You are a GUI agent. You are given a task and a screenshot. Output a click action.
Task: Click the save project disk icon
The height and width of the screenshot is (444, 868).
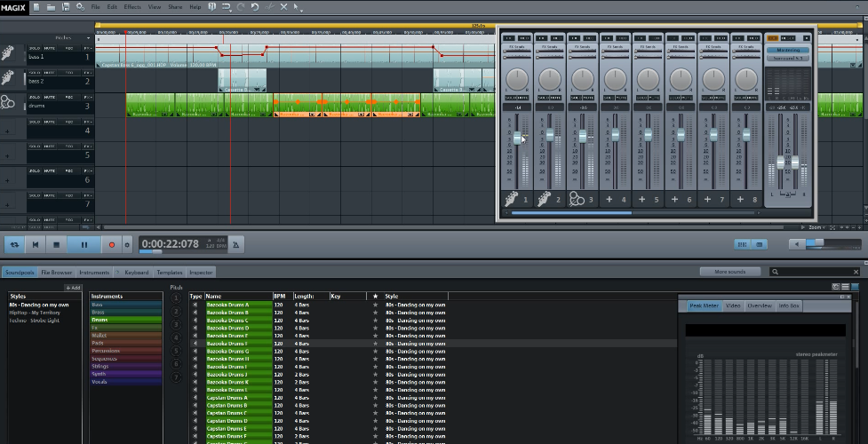coord(67,7)
